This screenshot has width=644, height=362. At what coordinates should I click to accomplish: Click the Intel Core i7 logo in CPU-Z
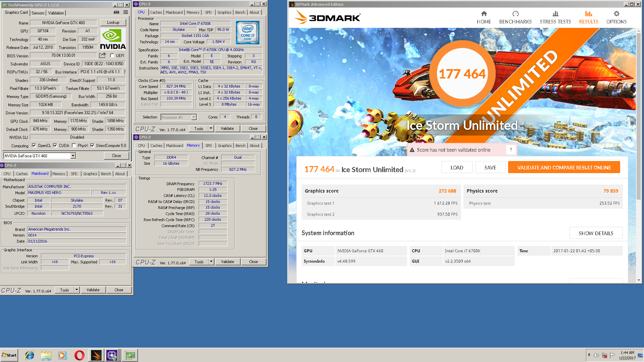pos(248,33)
